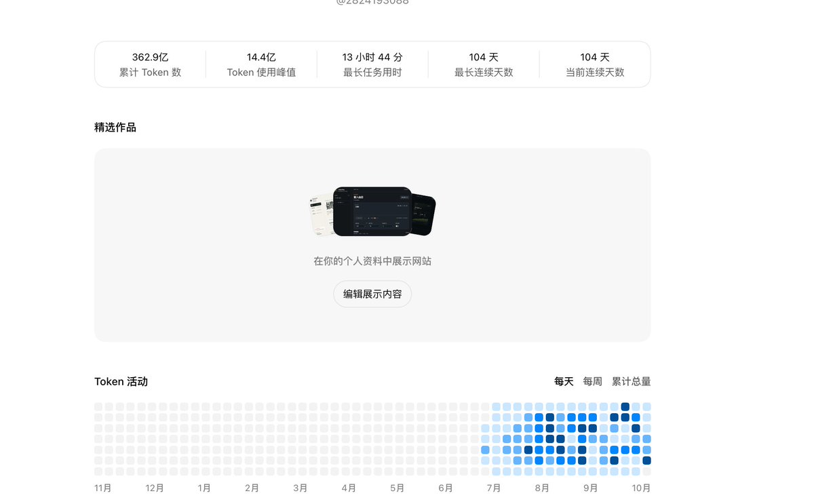The height and width of the screenshot is (504, 814).
Task: Click the 最长连续天数 label
Action: point(484,73)
